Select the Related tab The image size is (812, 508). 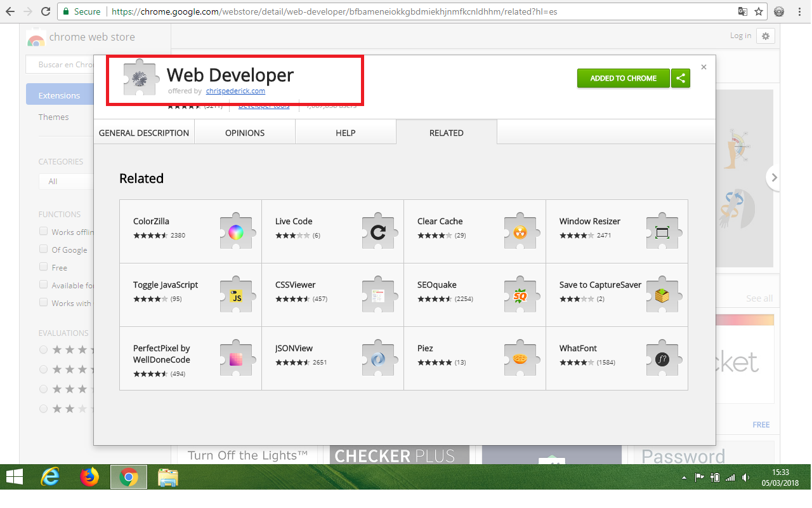[447, 133]
